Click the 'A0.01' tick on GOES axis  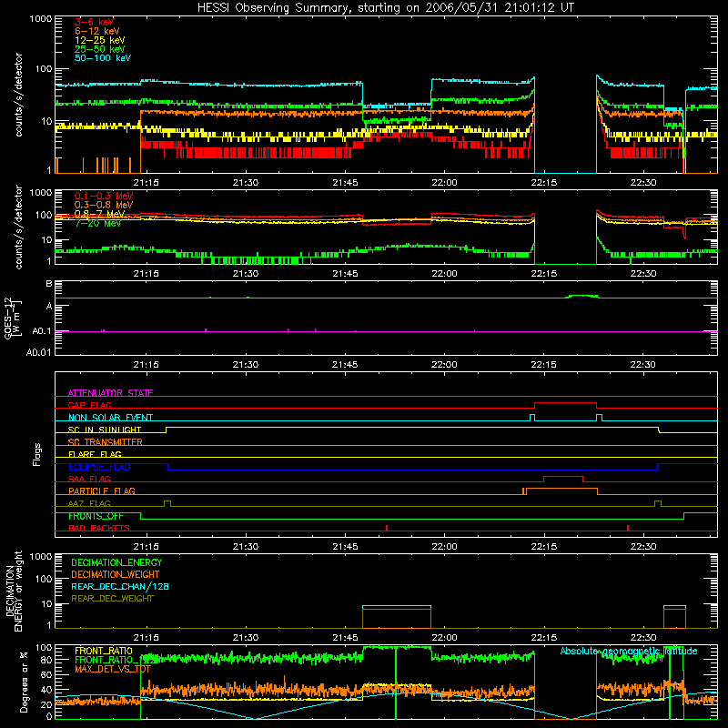click(x=38, y=352)
